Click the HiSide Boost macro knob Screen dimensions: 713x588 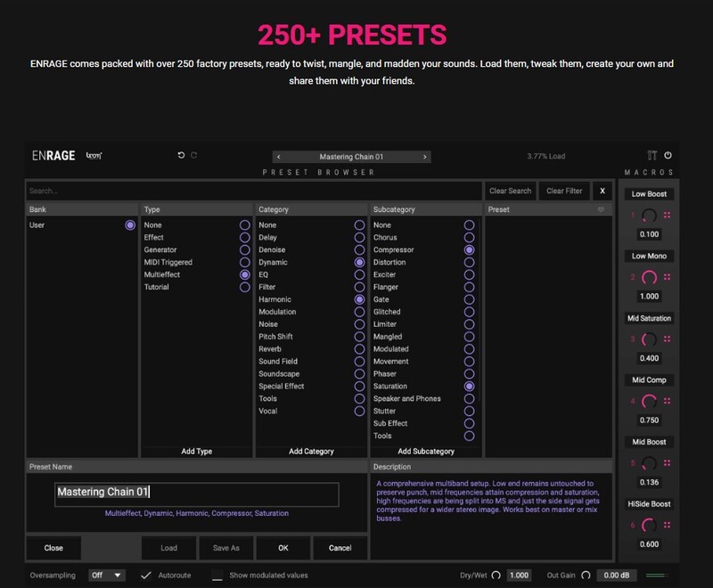tap(649, 526)
